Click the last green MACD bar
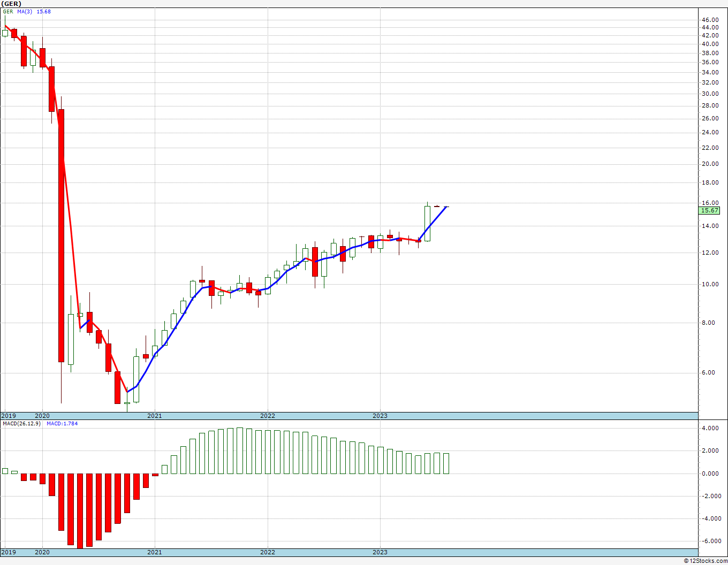 tap(446, 463)
